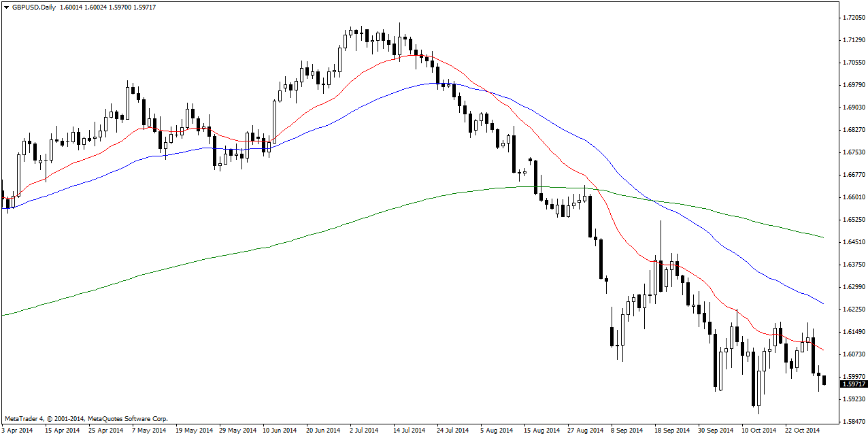Click the 1.58470 level on price scale
The height and width of the screenshot is (436, 868).
click(x=852, y=421)
